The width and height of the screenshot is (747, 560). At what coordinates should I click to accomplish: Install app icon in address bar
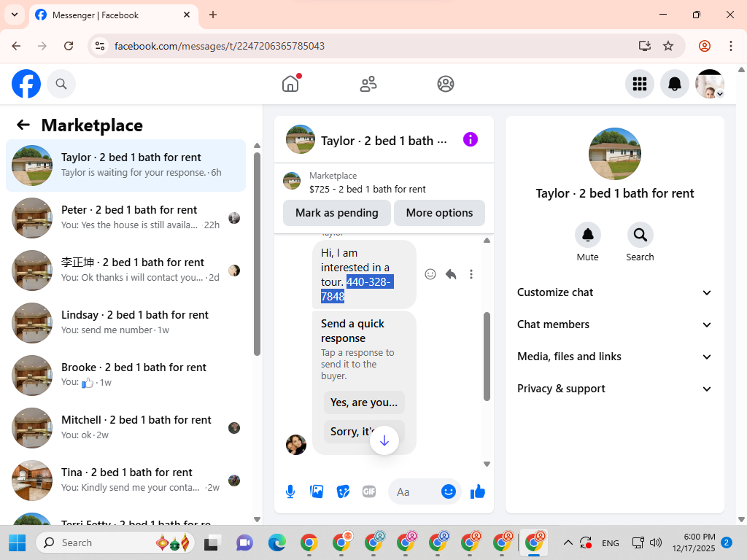(645, 46)
